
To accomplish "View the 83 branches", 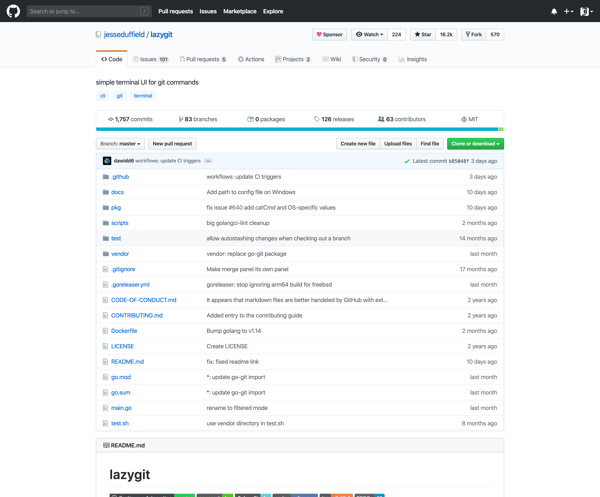I will click(x=198, y=119).
